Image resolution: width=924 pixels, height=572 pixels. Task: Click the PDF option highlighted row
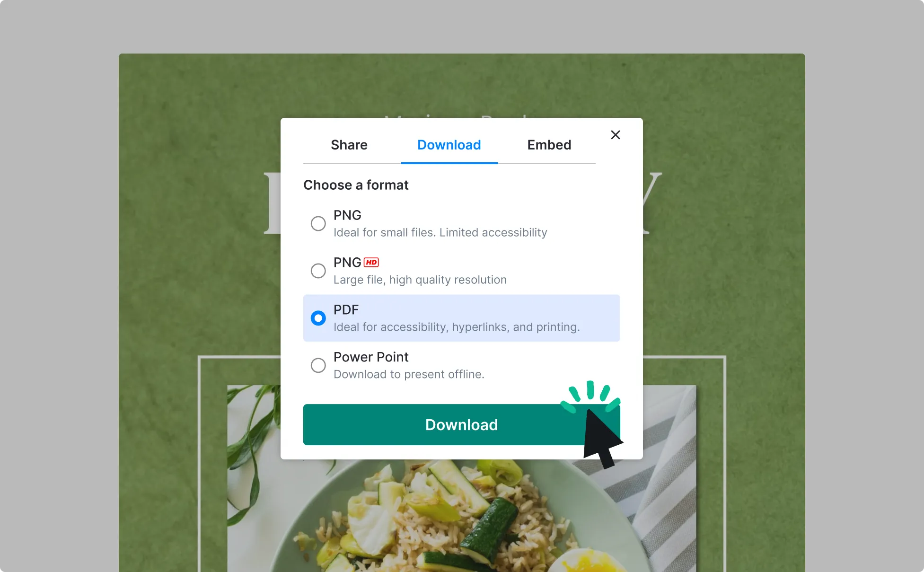coord(461,318)
